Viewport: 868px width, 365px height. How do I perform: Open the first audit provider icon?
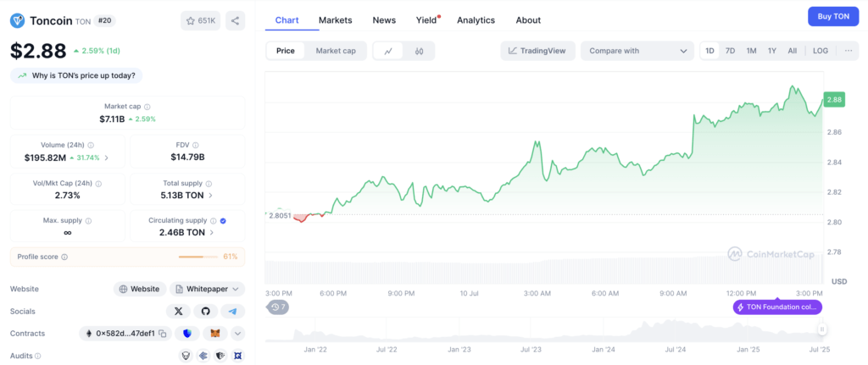186,356
